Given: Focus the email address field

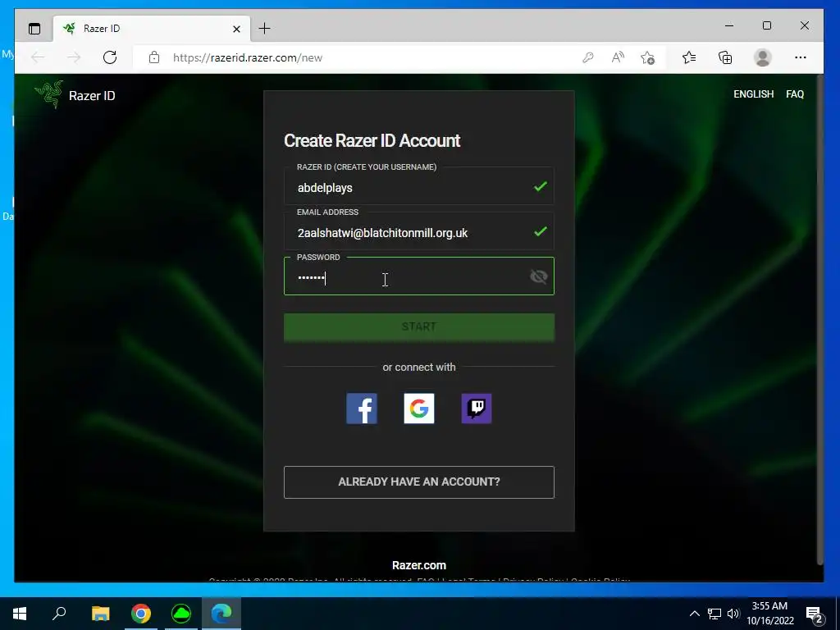Looking at the screenshot, I should [x=419, y=232].
